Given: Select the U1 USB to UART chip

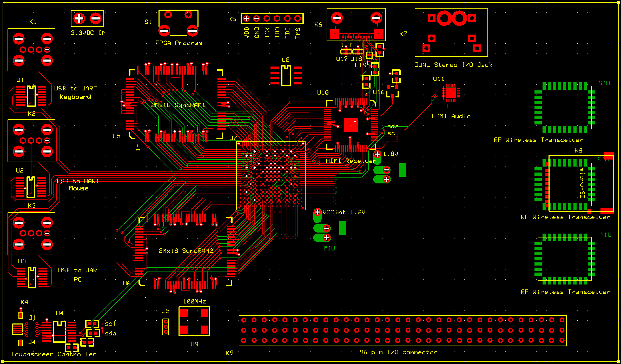Looking at the screenshot, I should click(x=31, y=96).
